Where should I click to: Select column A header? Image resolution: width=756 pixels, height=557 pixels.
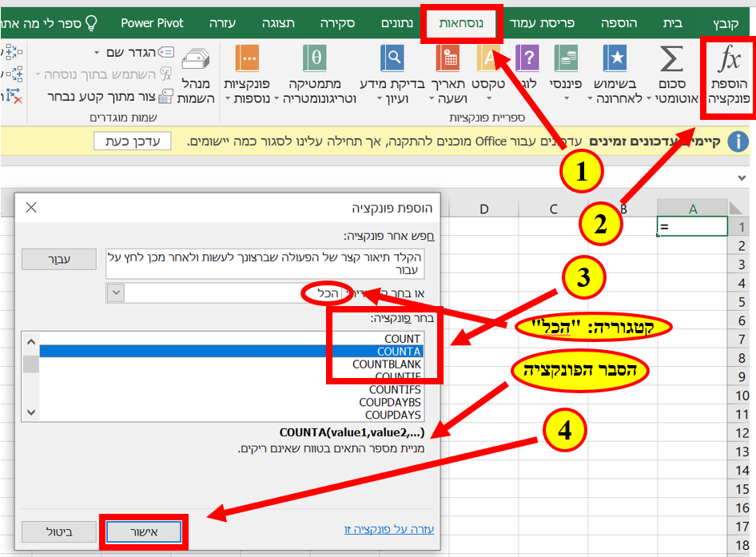click(692, 209)
